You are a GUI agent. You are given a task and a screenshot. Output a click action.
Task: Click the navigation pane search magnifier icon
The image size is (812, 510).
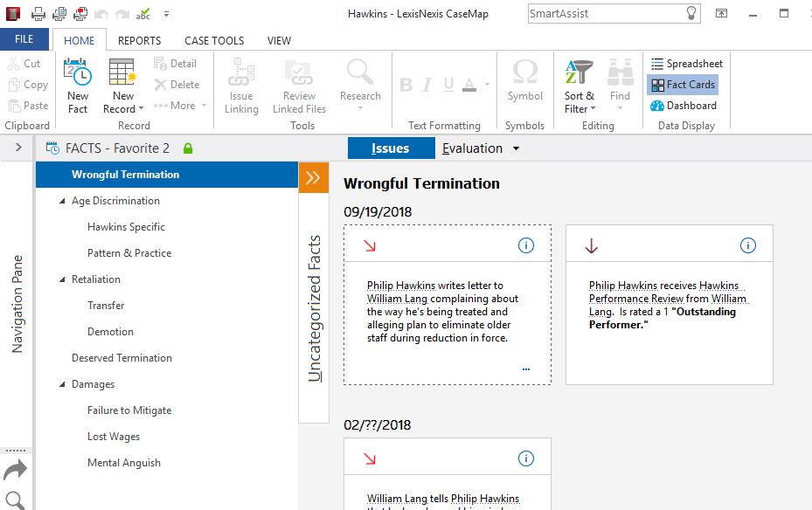(x=15, y=500)
